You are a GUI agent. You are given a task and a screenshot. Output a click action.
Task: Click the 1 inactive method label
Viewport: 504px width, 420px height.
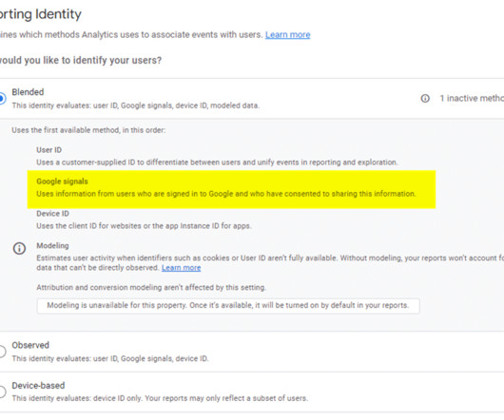point(472,98)
